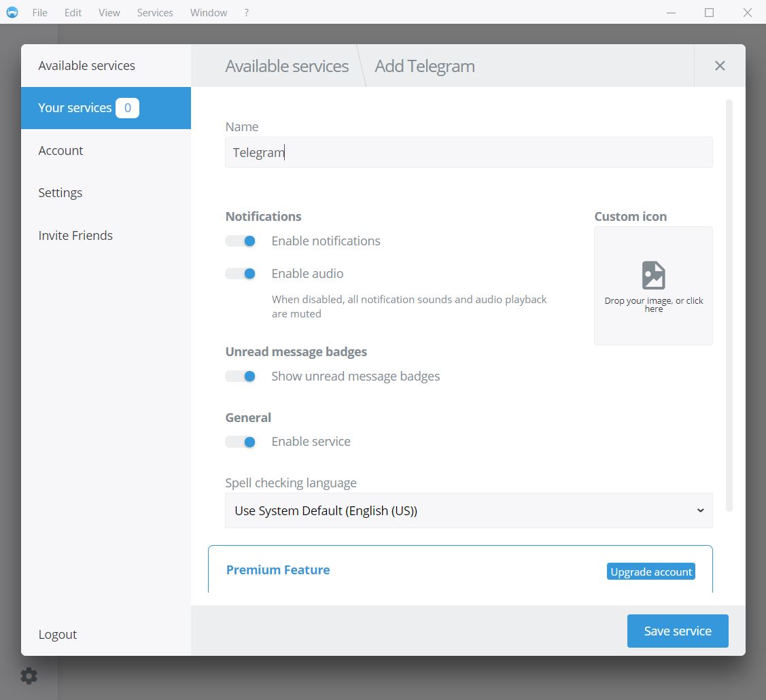
Task: Open the Window menu
Action: [x=209, y=13]
